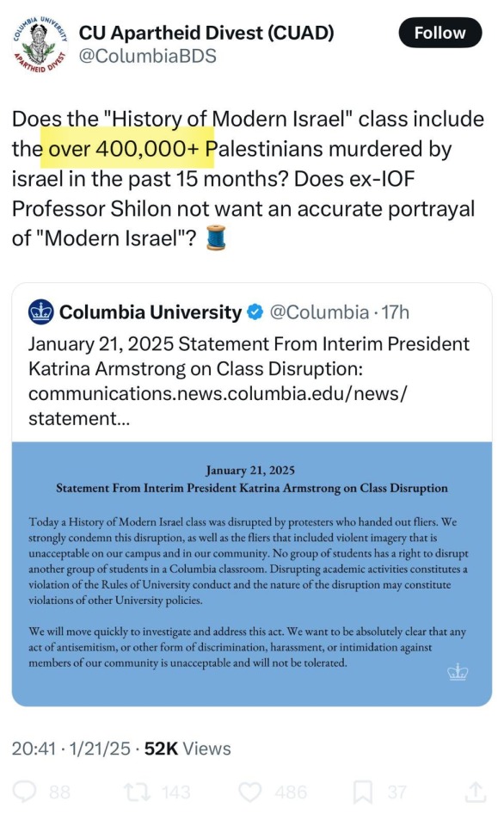Click Columbia University crown avatar
The height and width of the screenshot is (826, 504).
(x=40, y=311)
